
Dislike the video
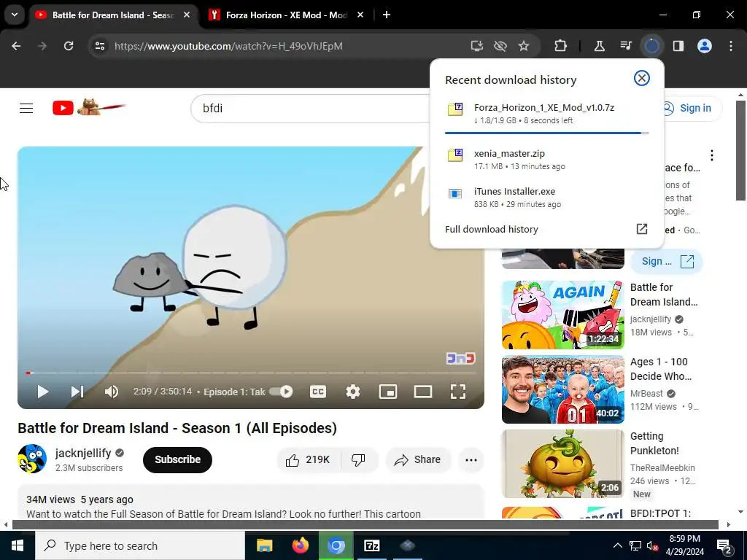tap(358, 459)
